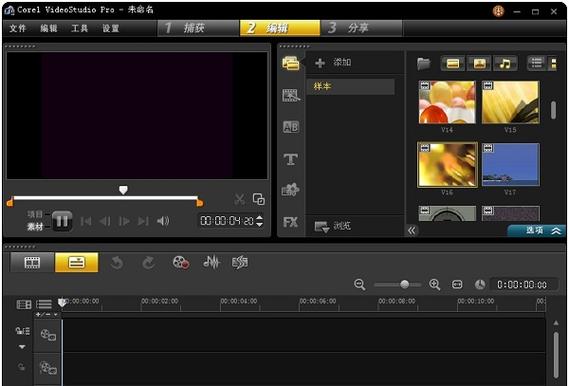Toggle show videos filter
Viewport: 569px width, 386px height.
click(453, 63)
